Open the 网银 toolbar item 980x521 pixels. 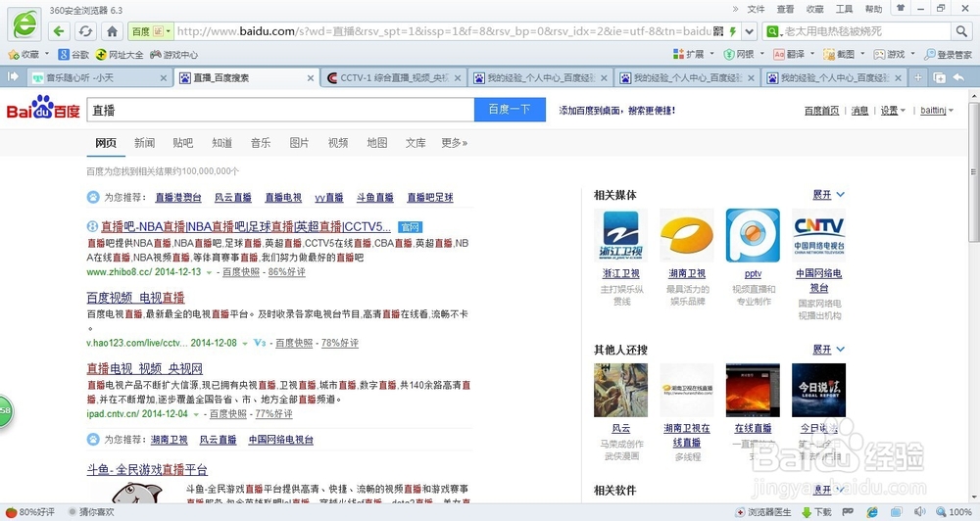click(739, 54)
